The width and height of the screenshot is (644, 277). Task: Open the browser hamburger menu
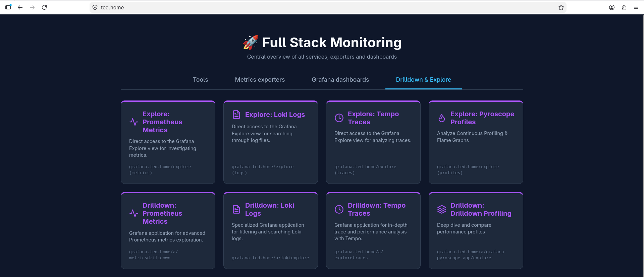tap(636, 7)
